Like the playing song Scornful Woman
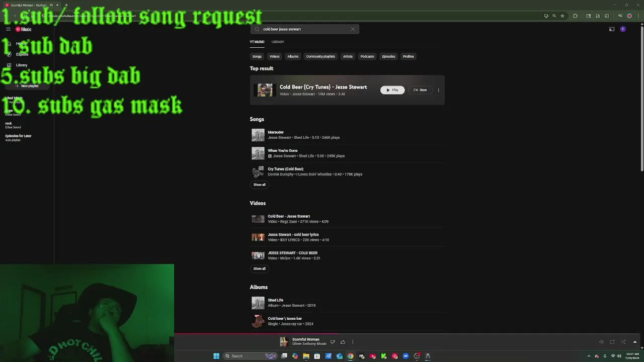 (x=343, y=342)
